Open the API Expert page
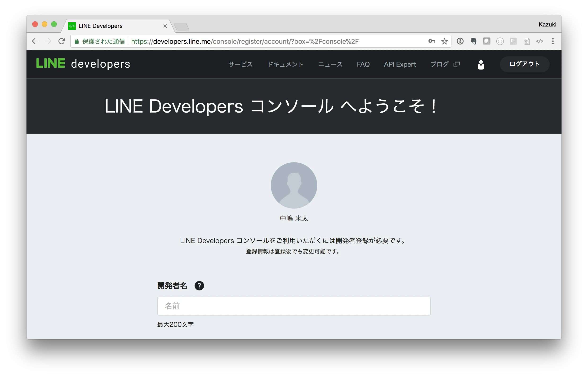Image resolution: width=588 pixels, height=377 pixels. coord(400,64)
